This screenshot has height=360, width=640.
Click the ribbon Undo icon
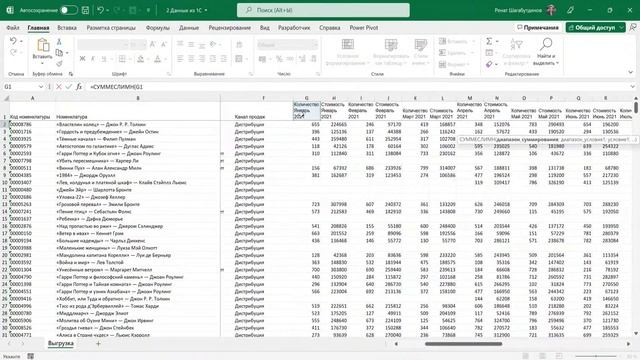[13, 41]
